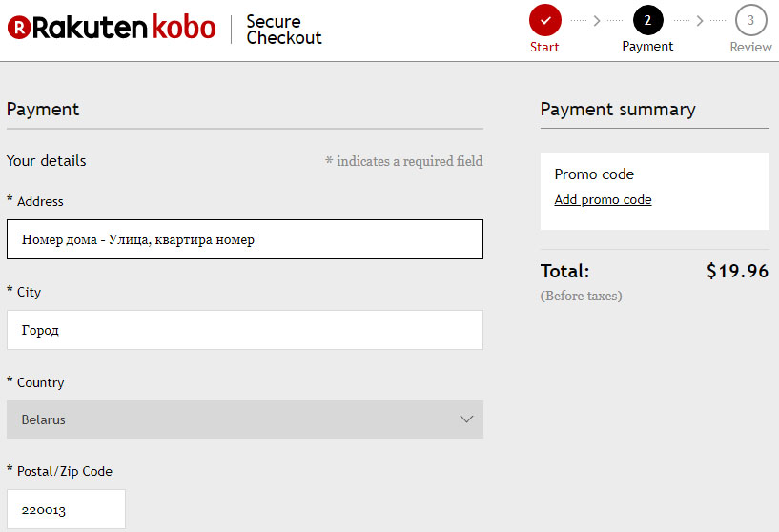Click the arrow between Payment and Review steps

click(x=700, y=20)
